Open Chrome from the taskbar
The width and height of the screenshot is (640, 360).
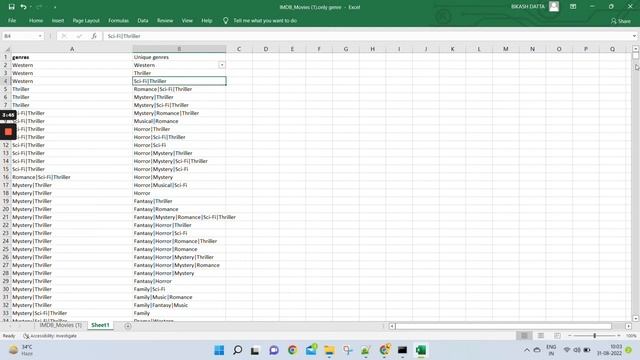point(292,350)
